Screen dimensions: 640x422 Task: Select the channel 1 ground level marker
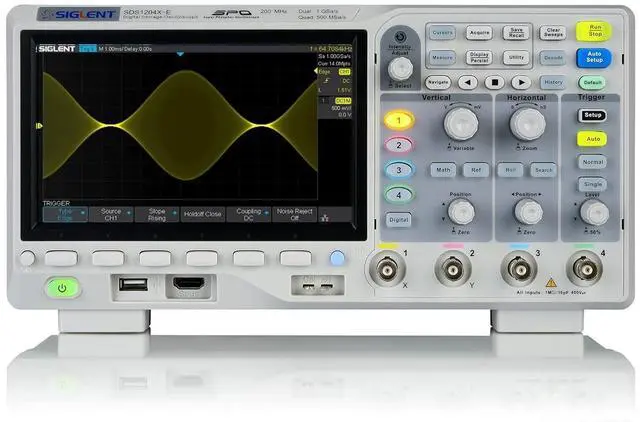click(x=39, y=126)
